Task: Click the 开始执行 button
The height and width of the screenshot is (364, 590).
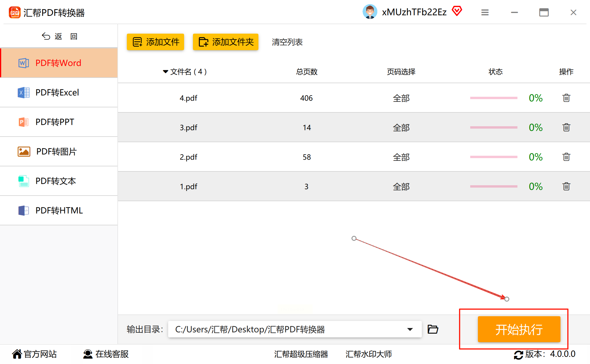Action: click(519, 329)
